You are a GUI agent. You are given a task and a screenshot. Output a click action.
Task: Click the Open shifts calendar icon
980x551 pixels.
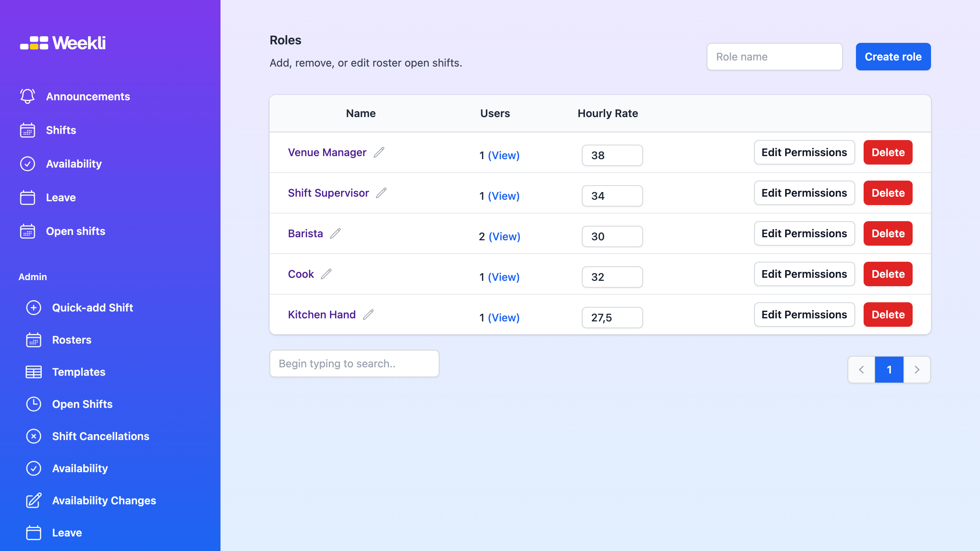pyautogui.click(x=28, y=231)
